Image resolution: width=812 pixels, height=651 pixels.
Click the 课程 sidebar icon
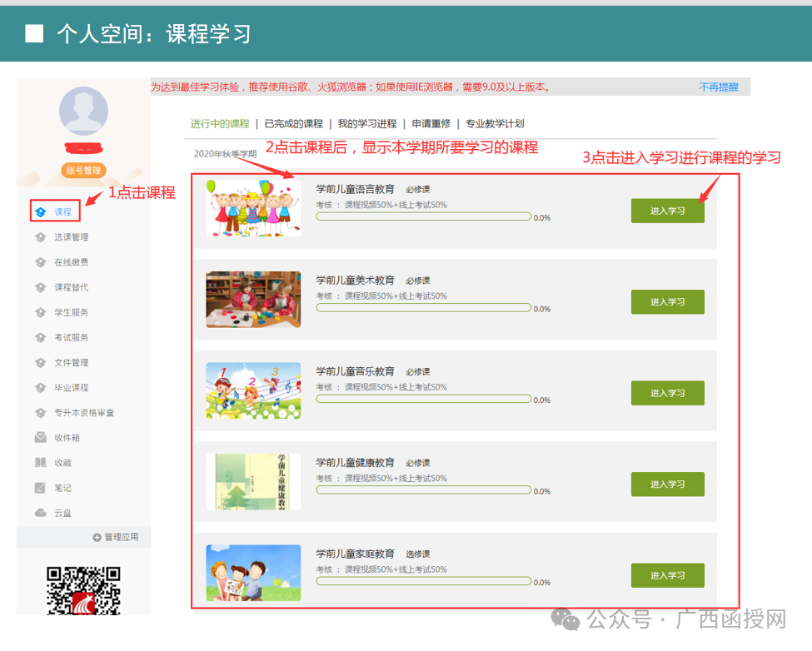click(41, 212)
